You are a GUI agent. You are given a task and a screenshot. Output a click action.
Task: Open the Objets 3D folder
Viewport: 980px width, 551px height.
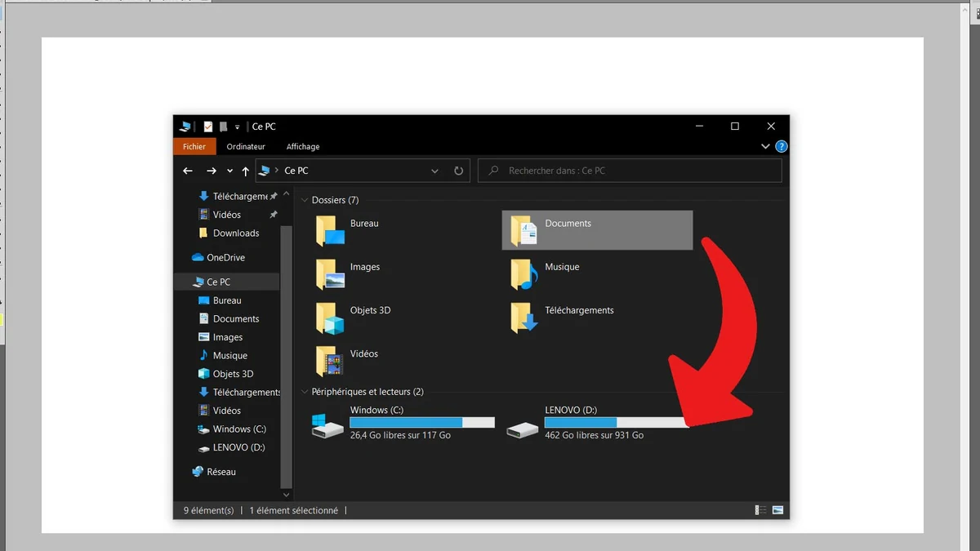[331, 318]
